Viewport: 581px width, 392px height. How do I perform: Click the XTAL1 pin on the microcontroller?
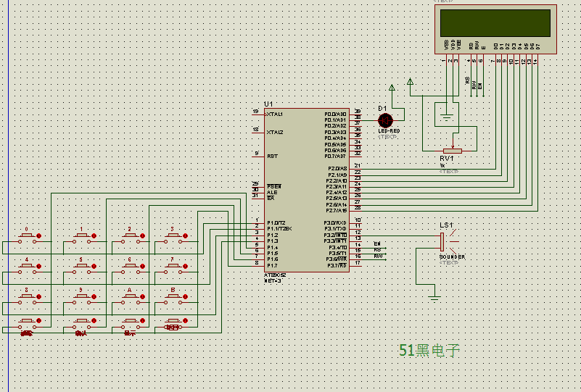(x=275, y=114)
